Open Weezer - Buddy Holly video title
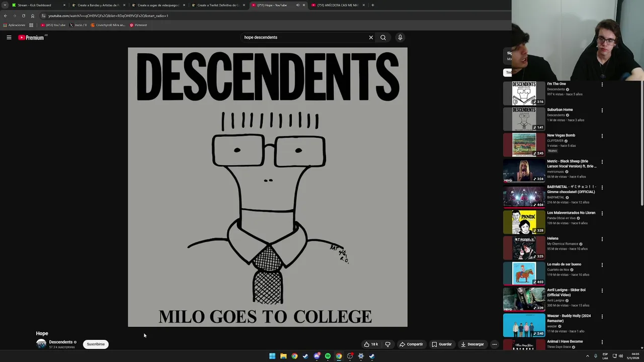644x362 pixels. (x=569, y=318)
